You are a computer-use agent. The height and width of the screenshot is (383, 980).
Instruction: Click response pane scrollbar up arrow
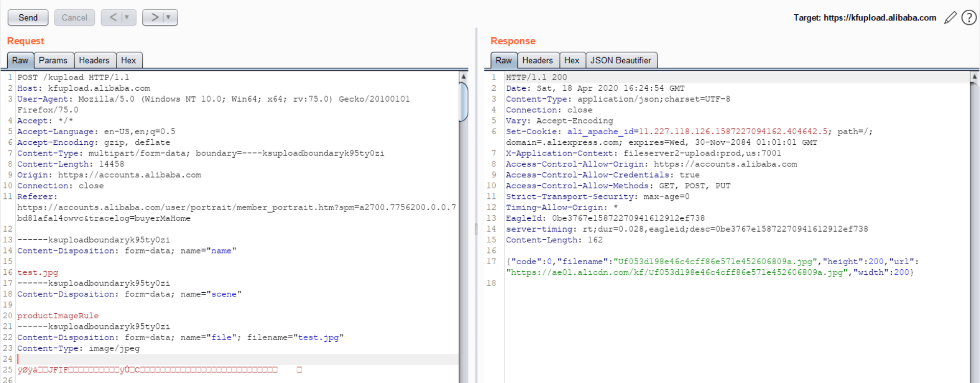click(x=974, y=76)
